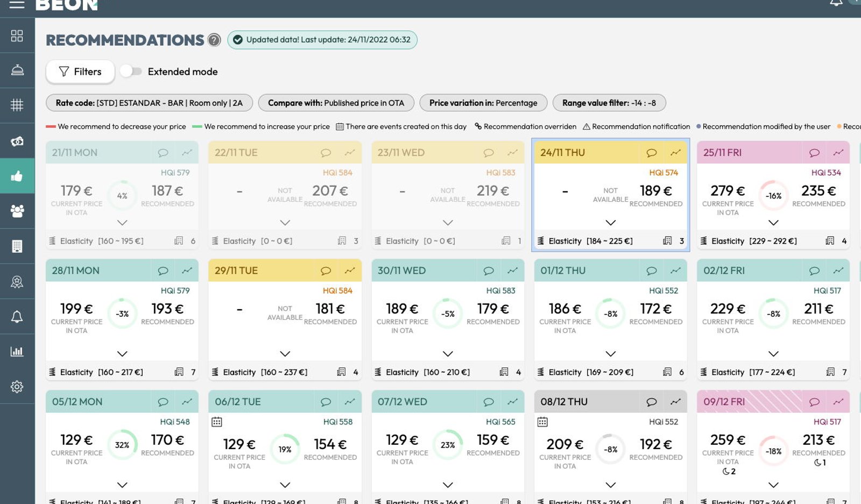Click the Price variation in Percentage chip
The image size is (861, 504).
point(483,103)
